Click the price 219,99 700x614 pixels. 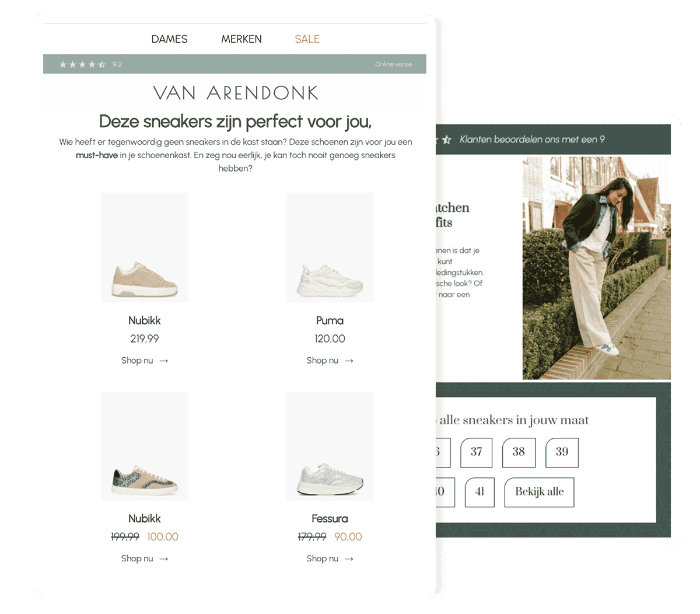[x=145, y=339]
